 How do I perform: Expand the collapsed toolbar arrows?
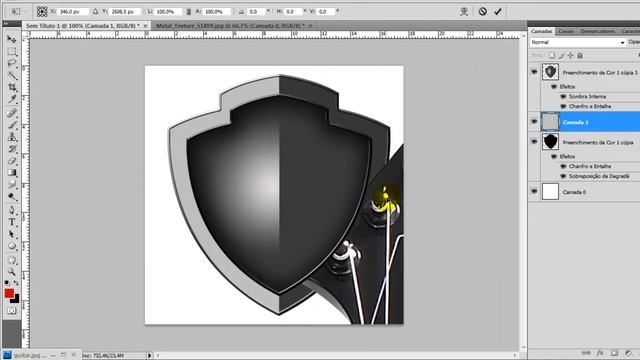coord(6,24)
